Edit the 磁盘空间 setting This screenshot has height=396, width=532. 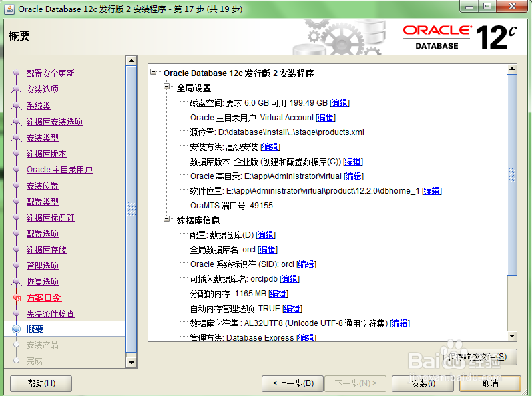pyautogui.click(x=340, y=103)
